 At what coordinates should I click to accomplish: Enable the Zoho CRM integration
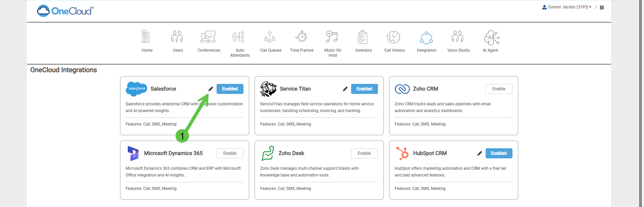(499, 89)
